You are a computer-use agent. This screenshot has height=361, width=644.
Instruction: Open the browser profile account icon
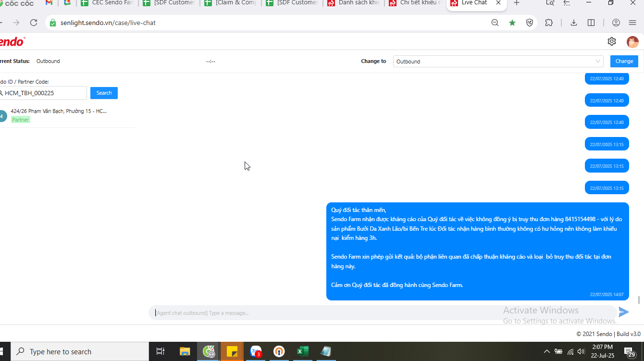point(616,23)
